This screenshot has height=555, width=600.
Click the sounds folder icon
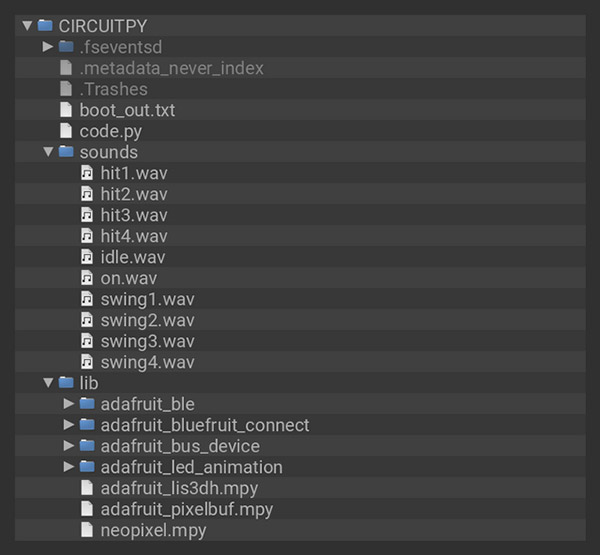(x=66, y=152)
